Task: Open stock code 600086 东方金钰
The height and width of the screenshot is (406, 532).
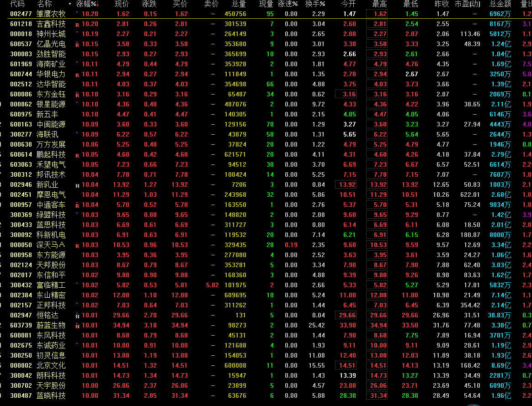Action: click(21, 95)
